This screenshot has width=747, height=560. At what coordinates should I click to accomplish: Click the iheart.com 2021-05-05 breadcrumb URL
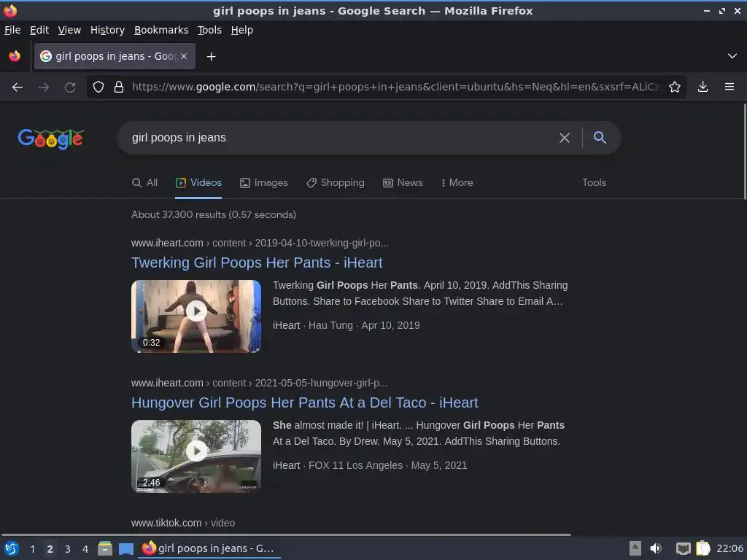tap(259, 383)
